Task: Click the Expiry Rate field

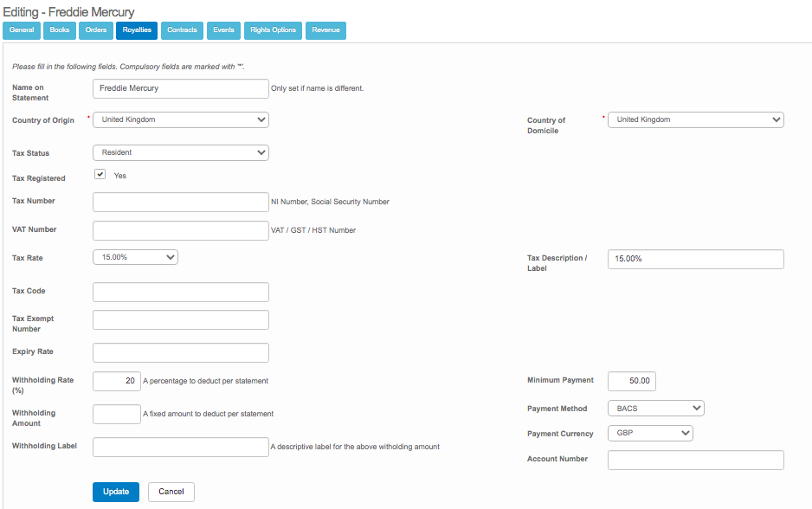Action: pos(181,352)
